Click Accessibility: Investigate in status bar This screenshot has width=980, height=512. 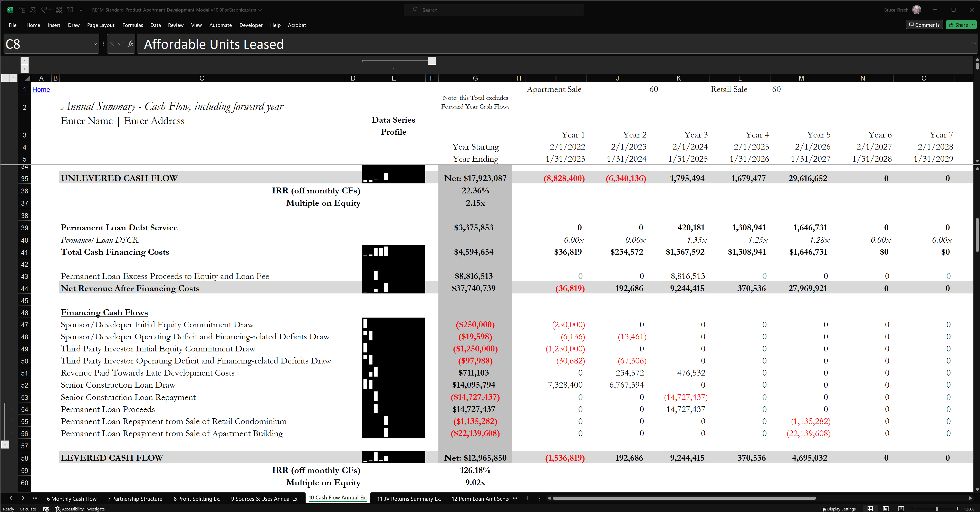[x=80, y=509]
